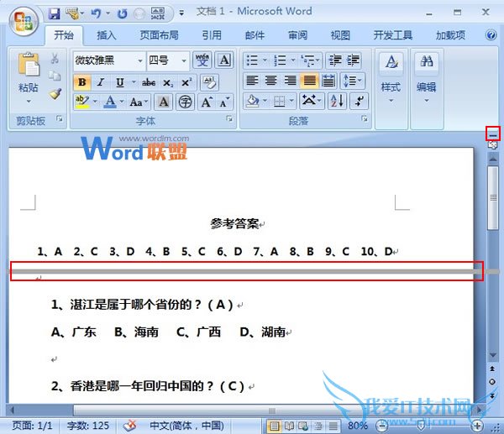Open change case Aa dropdown
Image resolution: width=504 pixels, height=434 pixels.
[139, 102]
